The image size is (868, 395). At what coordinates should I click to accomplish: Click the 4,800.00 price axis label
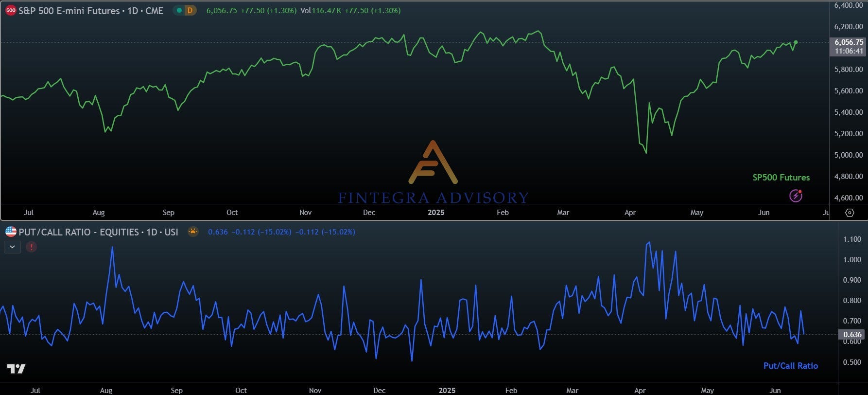point(849,177)
